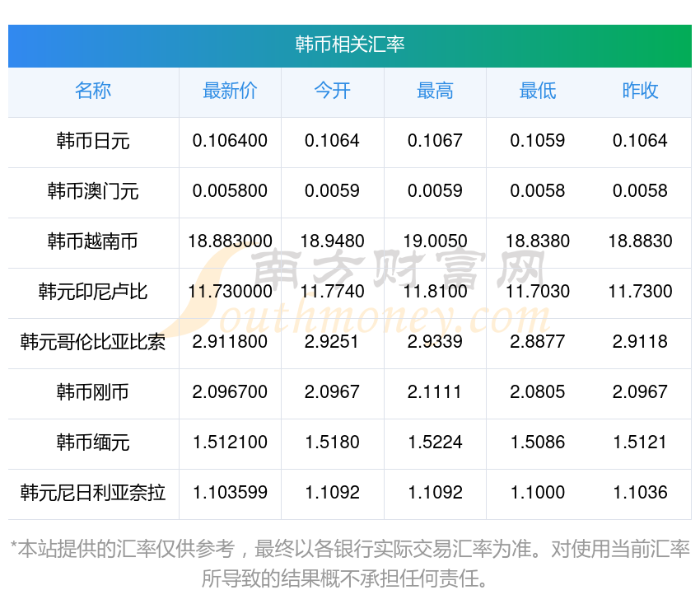This screenshot has height=604, width=700.
Task: Click lowest value 11.7030
Action: pyautogui.click(x=538, y=292)
